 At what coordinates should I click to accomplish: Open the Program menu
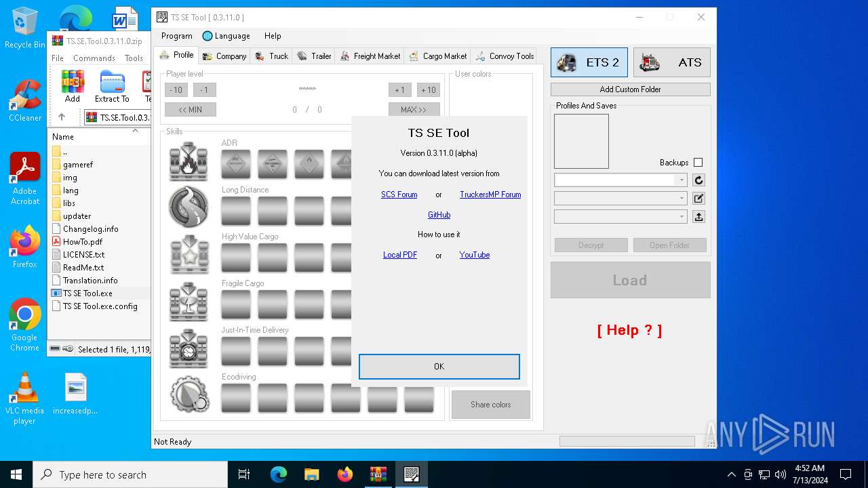[177, 36]
